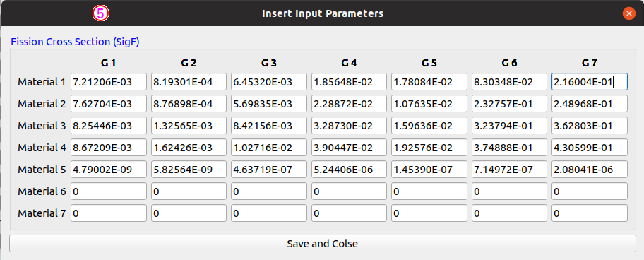Focus Material 4 G4 field 3.90447E-02
This screenshot has width=644, height=260.
(349, 148)
